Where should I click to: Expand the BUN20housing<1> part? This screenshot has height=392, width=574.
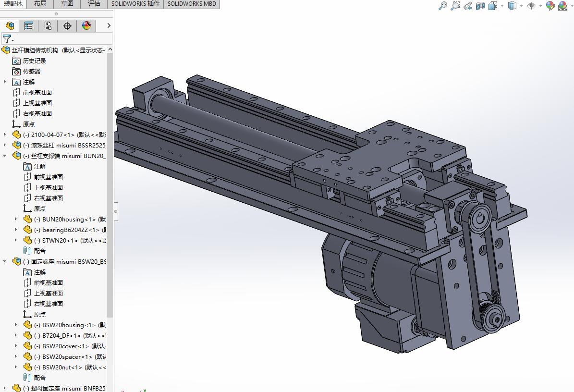(x=16, y=219)
